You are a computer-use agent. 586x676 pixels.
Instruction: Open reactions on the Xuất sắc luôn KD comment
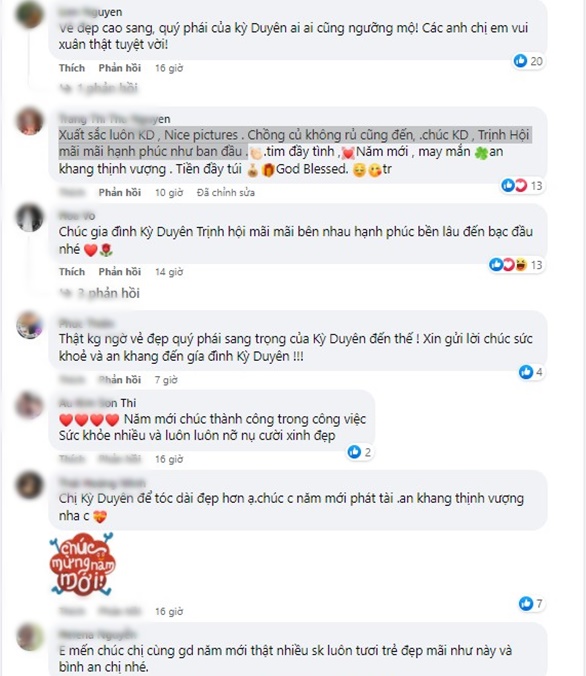[x=522, y=186]
